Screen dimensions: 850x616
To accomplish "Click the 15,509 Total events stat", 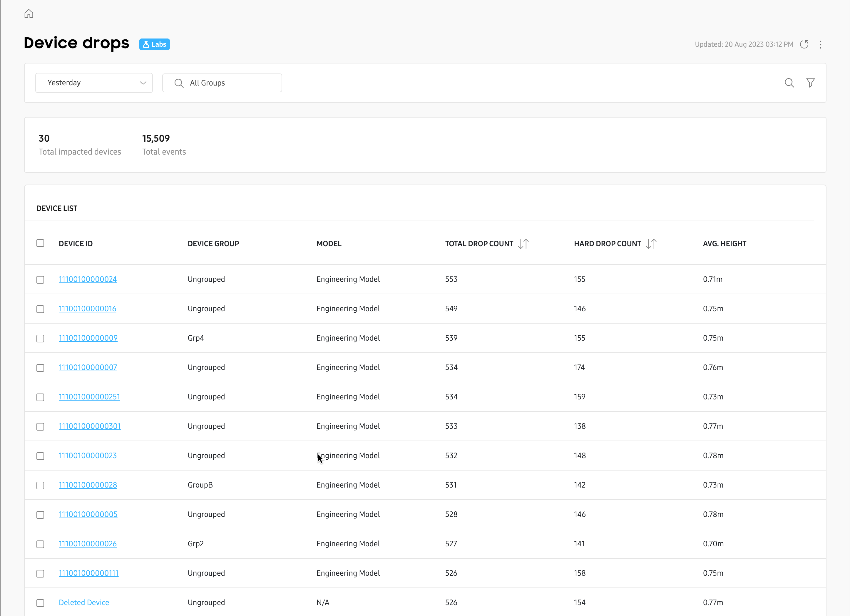I will 164,145.
